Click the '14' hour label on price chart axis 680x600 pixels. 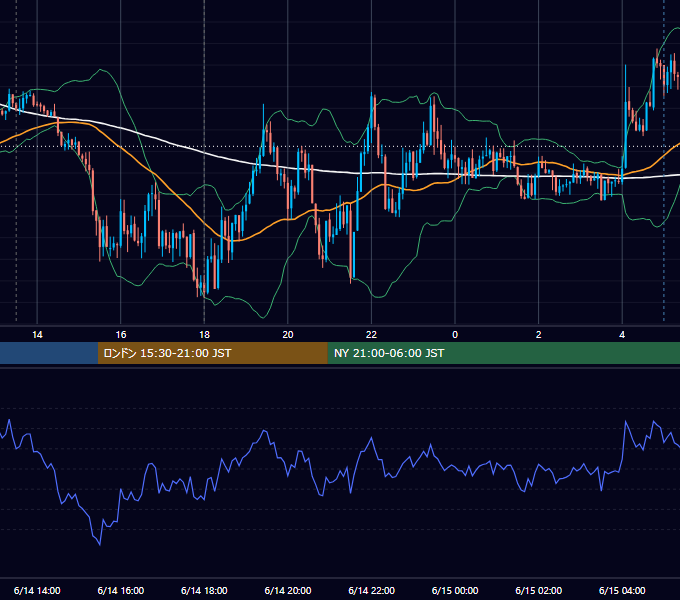pos(37,335)
